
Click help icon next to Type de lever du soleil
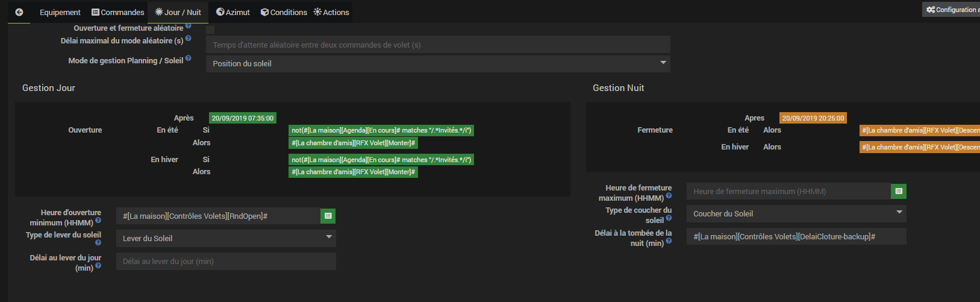(x=98, y=243)
